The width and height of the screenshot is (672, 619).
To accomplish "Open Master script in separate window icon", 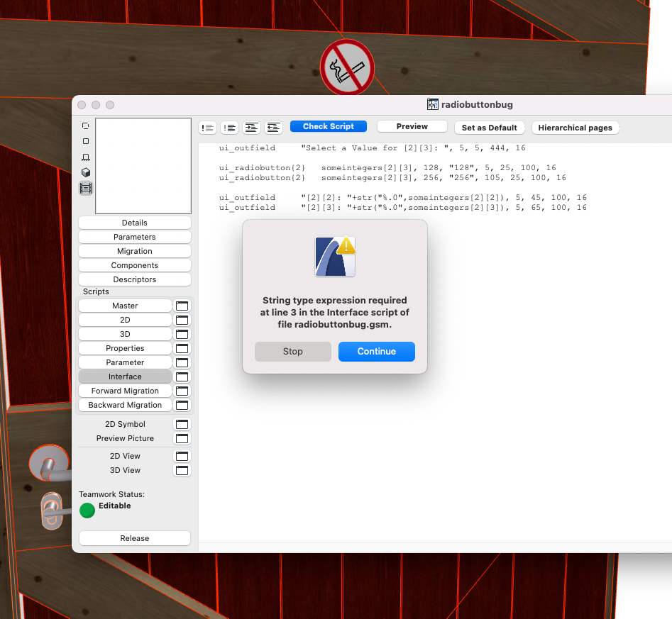I will 182,306.
